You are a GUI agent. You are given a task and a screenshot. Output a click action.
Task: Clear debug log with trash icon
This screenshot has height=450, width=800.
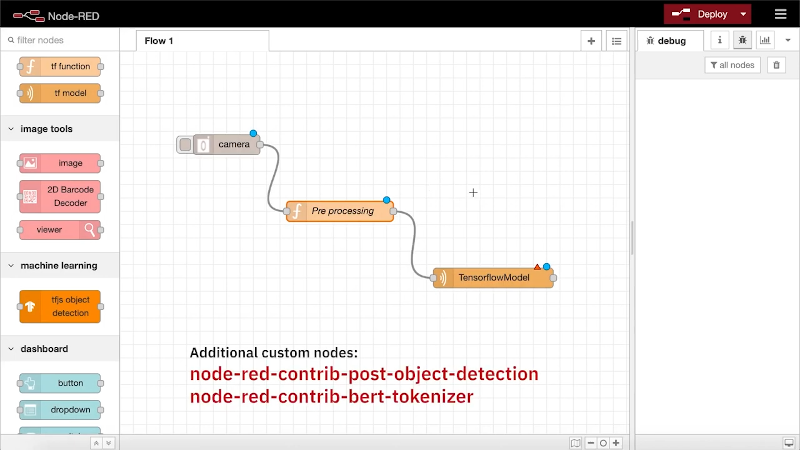[776, 65]
